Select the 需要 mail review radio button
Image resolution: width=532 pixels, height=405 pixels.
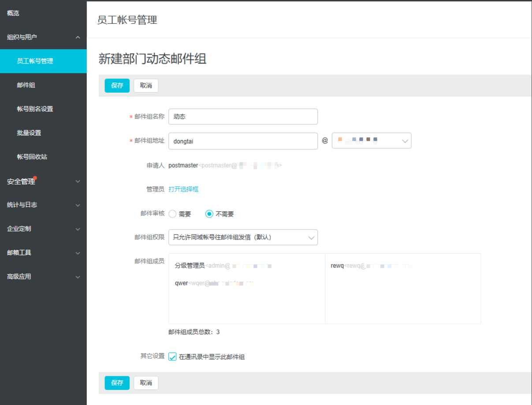(173, 214)
